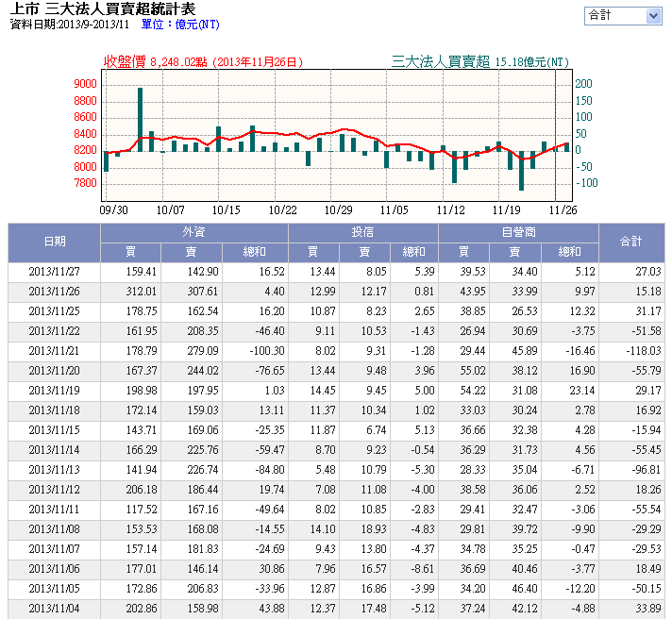Click the 206.18 foreign buy value
This screenshot has height=619, width=672.
[142, 490]
